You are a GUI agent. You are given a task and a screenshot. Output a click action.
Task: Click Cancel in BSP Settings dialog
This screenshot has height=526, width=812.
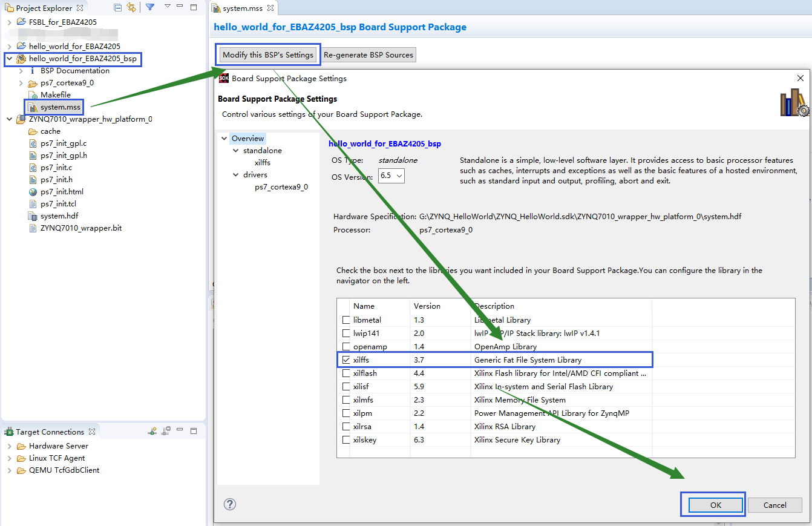[775, 505]
